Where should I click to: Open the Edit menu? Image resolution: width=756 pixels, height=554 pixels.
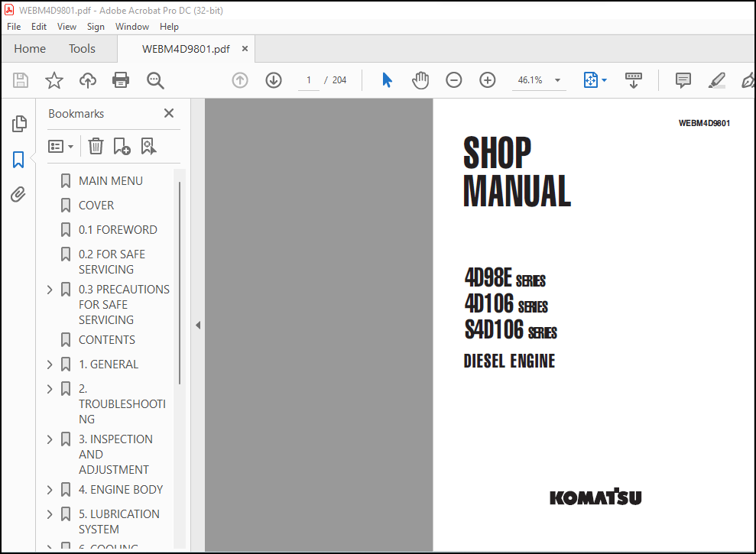(x=38, y=27)
